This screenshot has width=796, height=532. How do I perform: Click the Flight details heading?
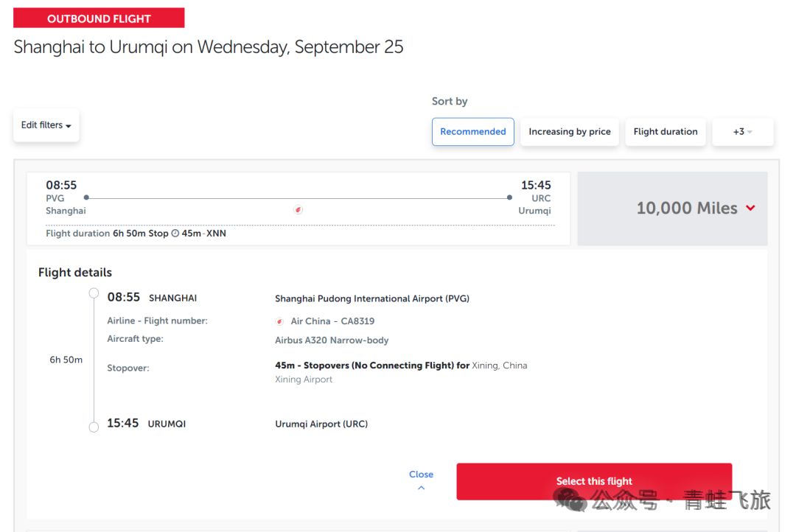[x=75, y=273]
